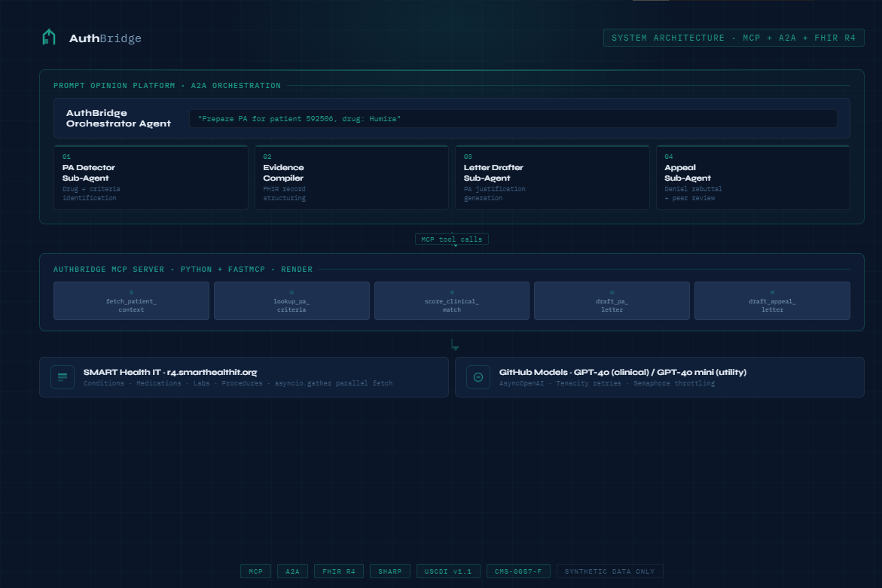Viewport: 882px width, 588px height.
Task: Click the SMART Health IT database icon
Action: coord(63,377)
